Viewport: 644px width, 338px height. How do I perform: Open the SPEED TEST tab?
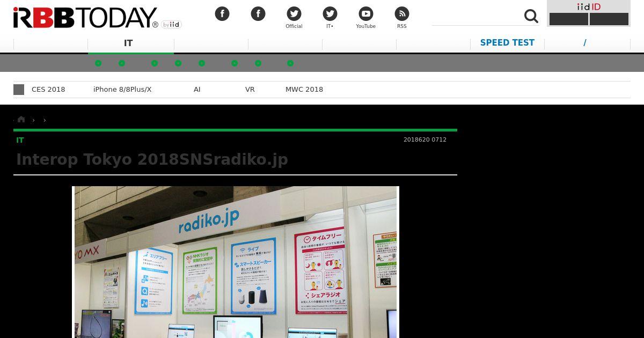507,43
